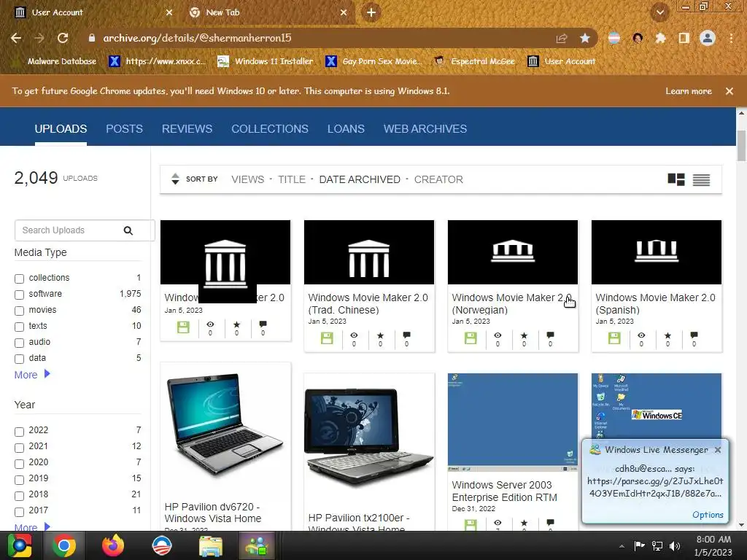Open a new browser tab with plus

point(371,13)
